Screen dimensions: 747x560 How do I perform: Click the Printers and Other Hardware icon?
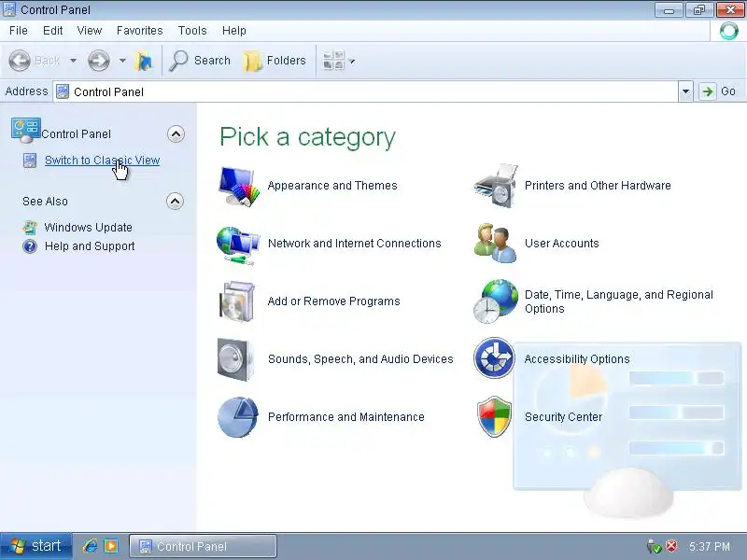tap(496, 186)
